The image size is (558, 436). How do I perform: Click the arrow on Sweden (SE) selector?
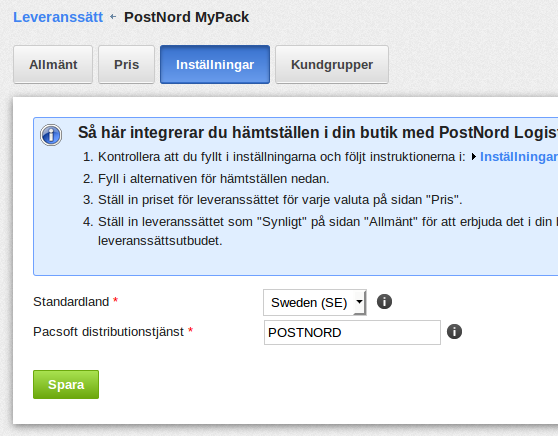coord(359,302)
